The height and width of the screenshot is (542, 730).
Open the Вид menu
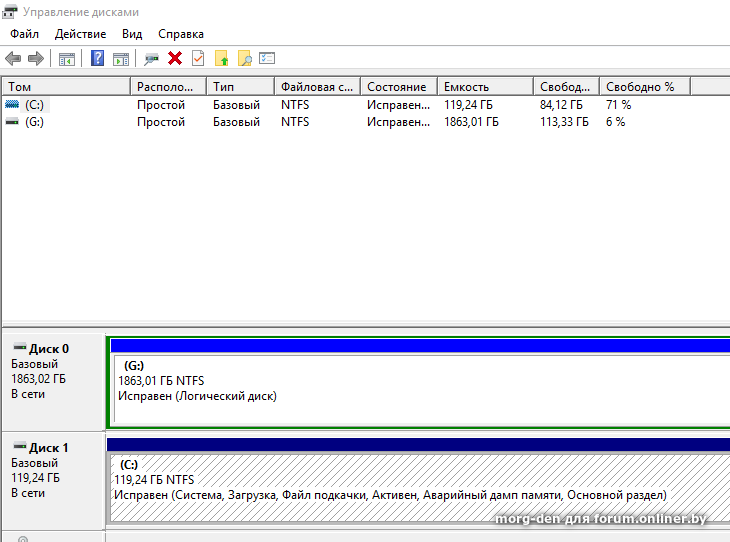click(132, 34)
